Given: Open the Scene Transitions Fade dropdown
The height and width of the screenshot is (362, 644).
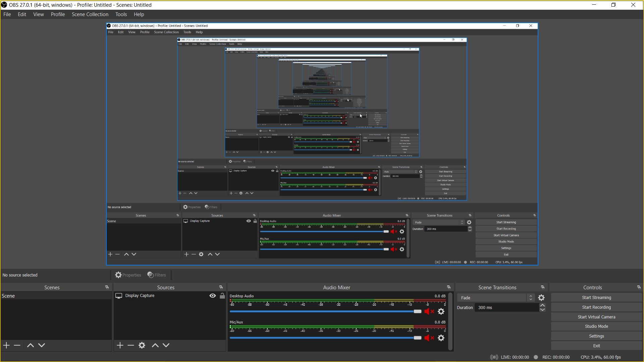Looking at the screenshot, I should tap(530, 297).
